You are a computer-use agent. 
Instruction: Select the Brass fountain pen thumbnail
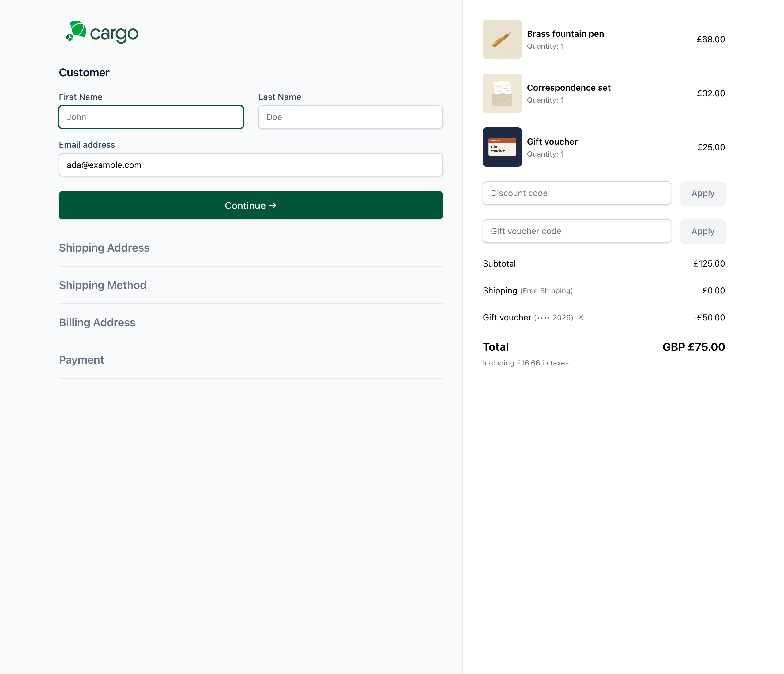tap(502, 39)
